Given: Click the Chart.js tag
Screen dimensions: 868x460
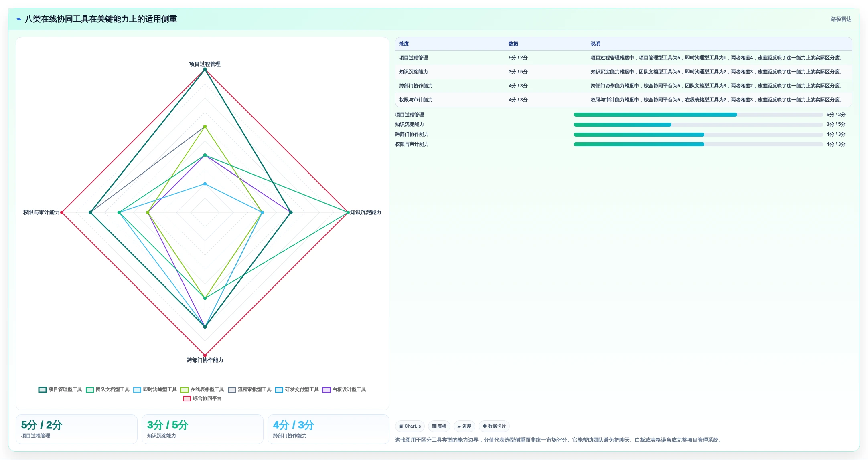Looking at the screenshot, I should click(410, 426).
